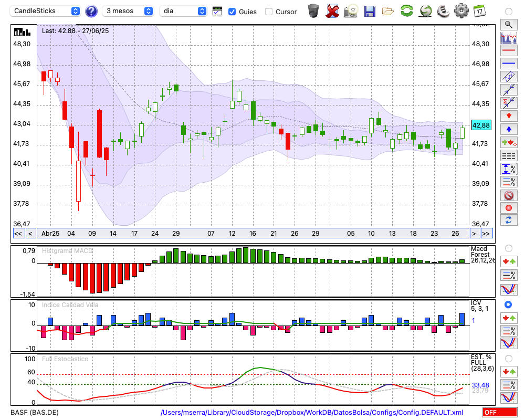Click the red down arrow marker tool
Image resolution: width=525 pixels, height=420 pixels.
[x=509, y=116]
